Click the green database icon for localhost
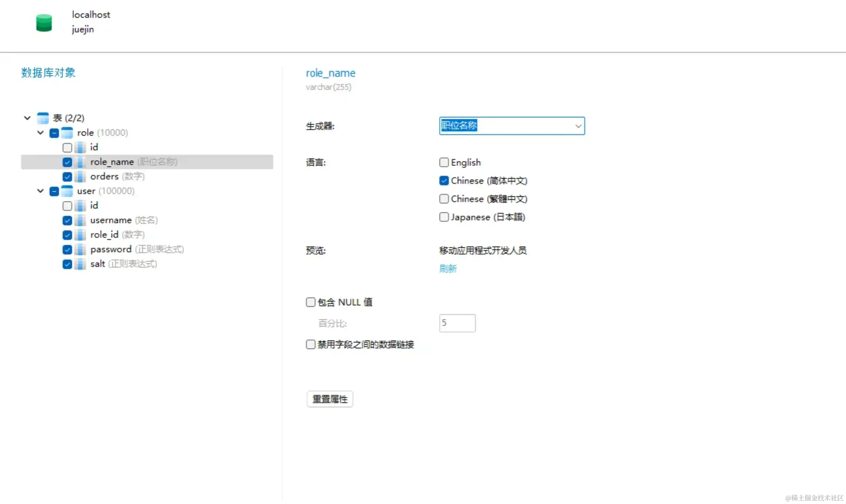This screenshot has width=846, height=504. tap(44, 23)
